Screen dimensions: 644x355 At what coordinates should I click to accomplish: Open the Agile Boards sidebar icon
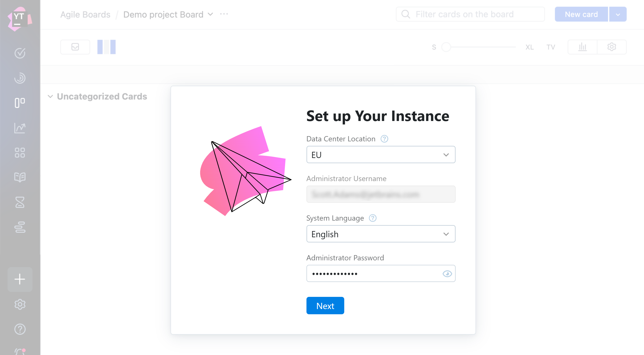click(x=20, y=103)
